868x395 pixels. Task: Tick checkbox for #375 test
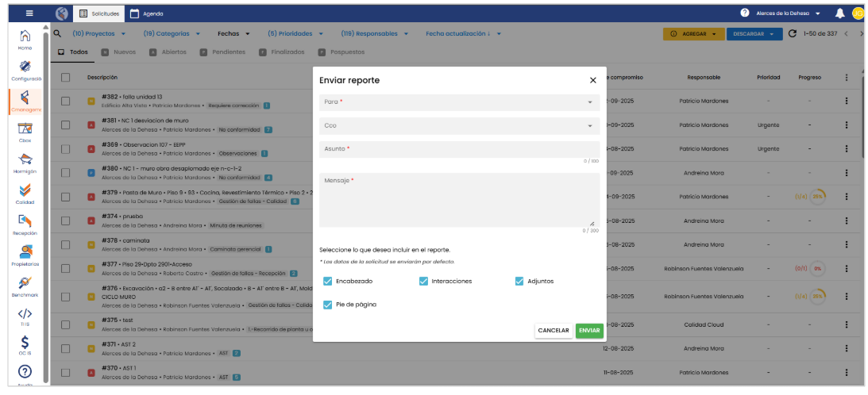65,324
